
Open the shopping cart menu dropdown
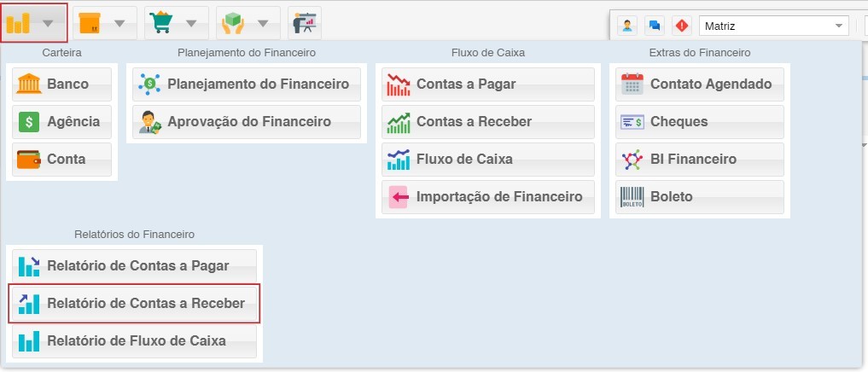tap(192, 23)
